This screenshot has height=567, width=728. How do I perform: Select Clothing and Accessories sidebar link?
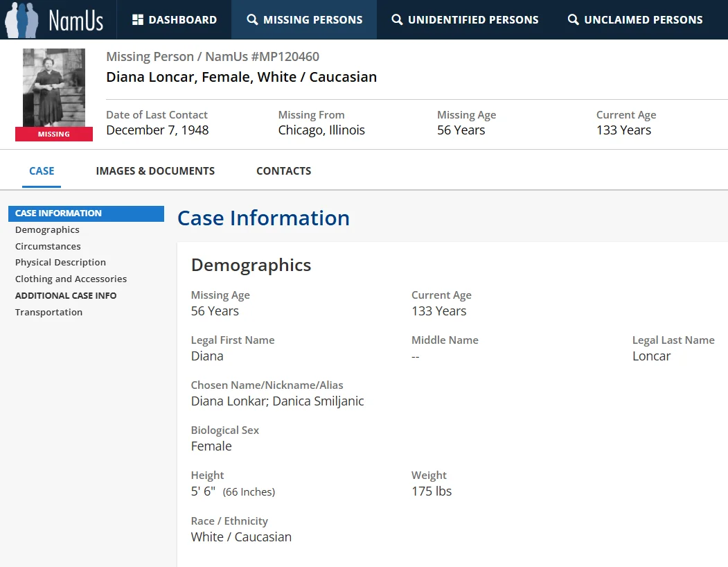pos(71,279)
